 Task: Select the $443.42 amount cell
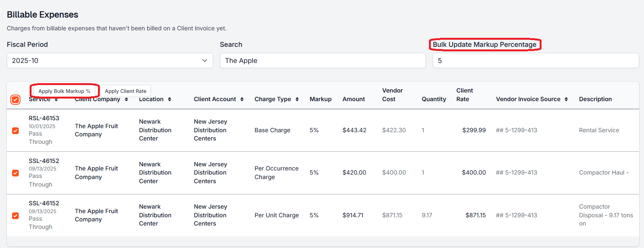pyautogui.click(x=354, y=130)
